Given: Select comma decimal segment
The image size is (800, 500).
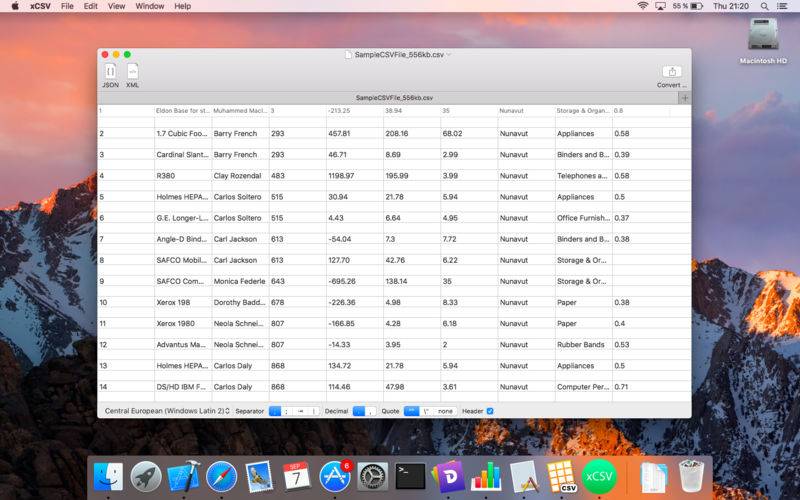Looking at the screenshot, I should pyautogui.click(x=371, y=411).
